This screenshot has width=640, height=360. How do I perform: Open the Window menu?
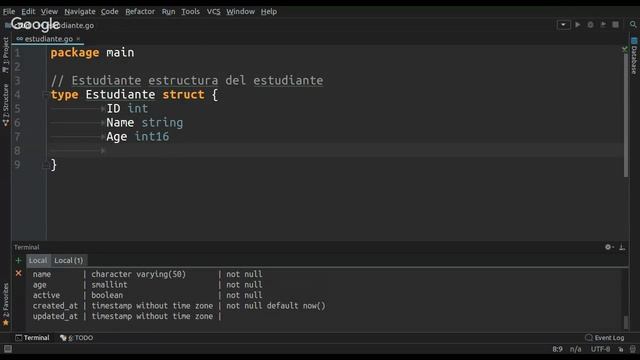pyautogui.click(x=240, y=11)
